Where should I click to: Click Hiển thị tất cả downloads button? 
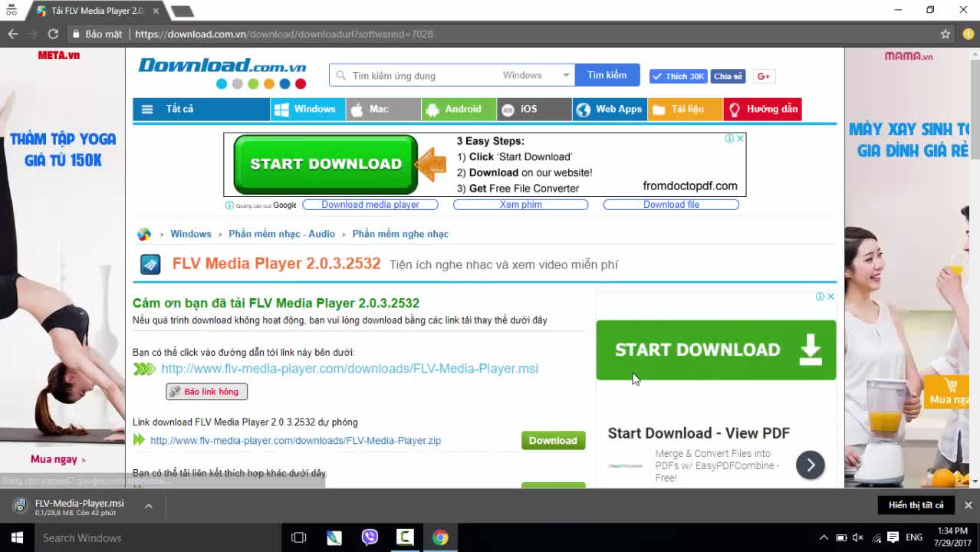tap(916, 505)
